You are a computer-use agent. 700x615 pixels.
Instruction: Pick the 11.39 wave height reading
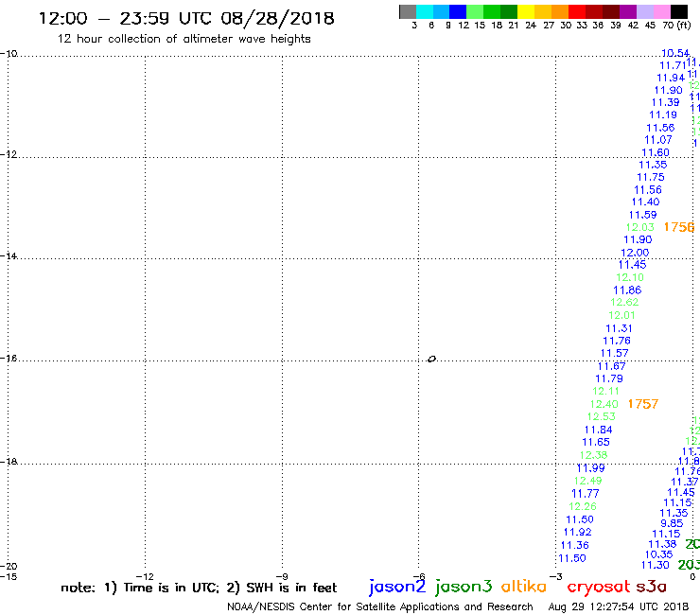coord(665,103)
